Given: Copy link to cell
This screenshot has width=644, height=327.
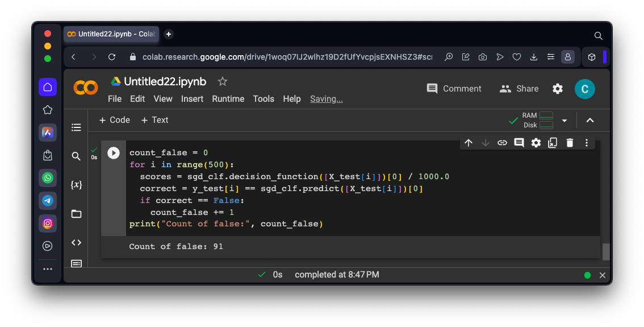Looking at the screenshot, I should [x=502, y=143].
